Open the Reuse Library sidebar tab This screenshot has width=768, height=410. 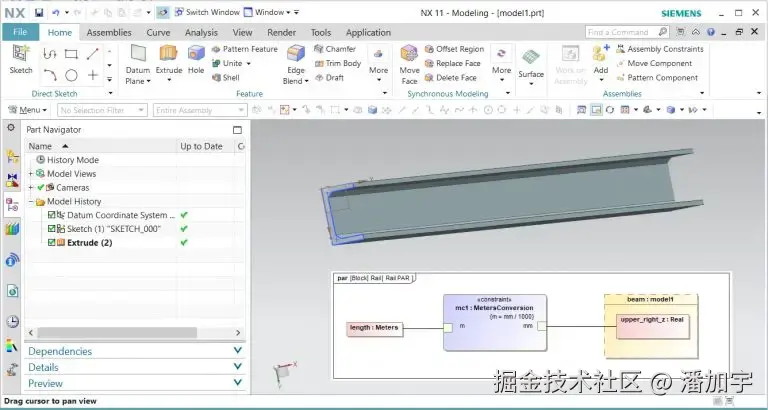tap(12, 229)
